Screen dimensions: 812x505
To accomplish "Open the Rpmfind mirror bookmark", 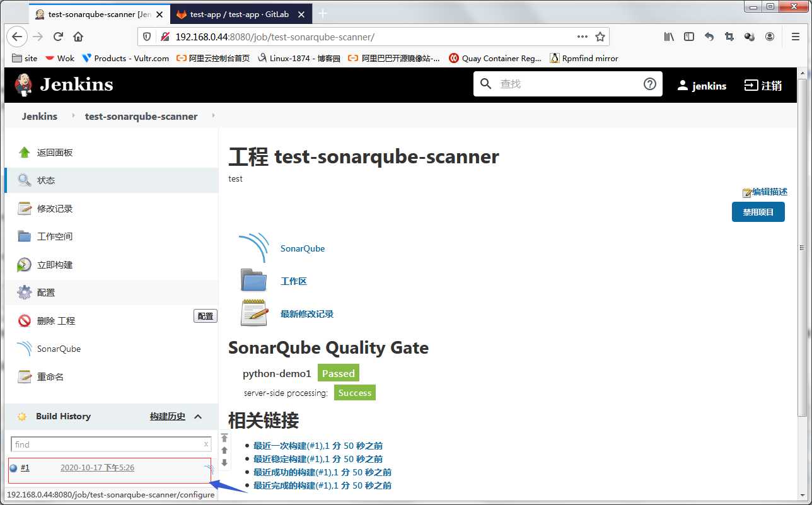I will 584,58.
